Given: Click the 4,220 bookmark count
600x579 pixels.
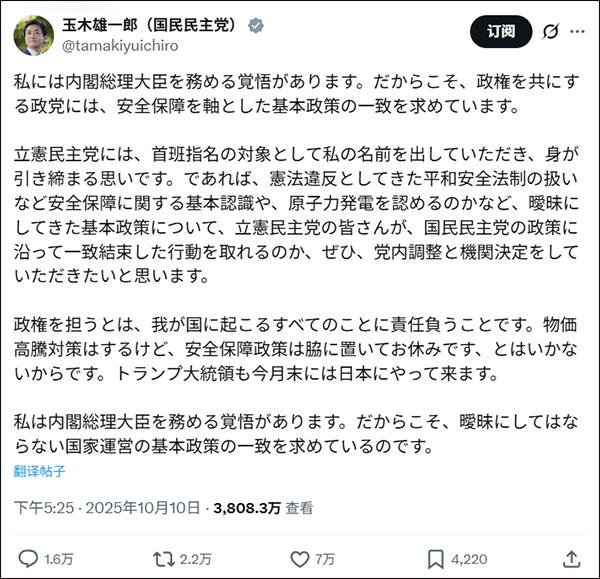Looking at the screenshot, I should pos(469,558).
